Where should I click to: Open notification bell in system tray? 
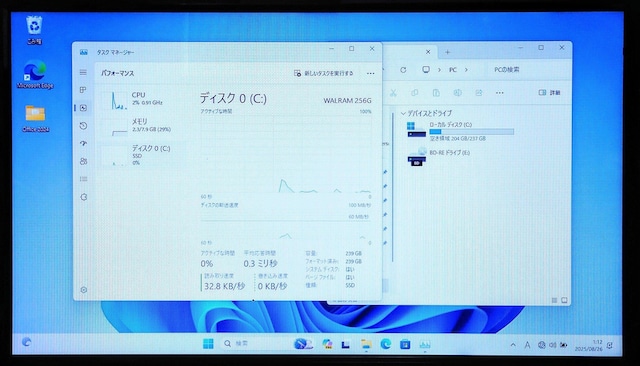pyautogui.click(x=610, y=346)
